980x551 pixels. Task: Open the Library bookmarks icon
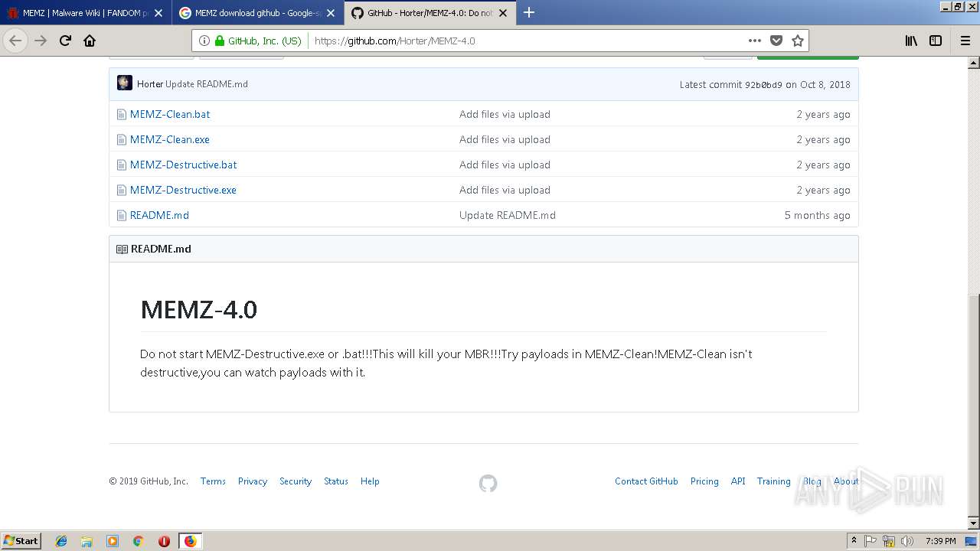[x=911, y=41]
